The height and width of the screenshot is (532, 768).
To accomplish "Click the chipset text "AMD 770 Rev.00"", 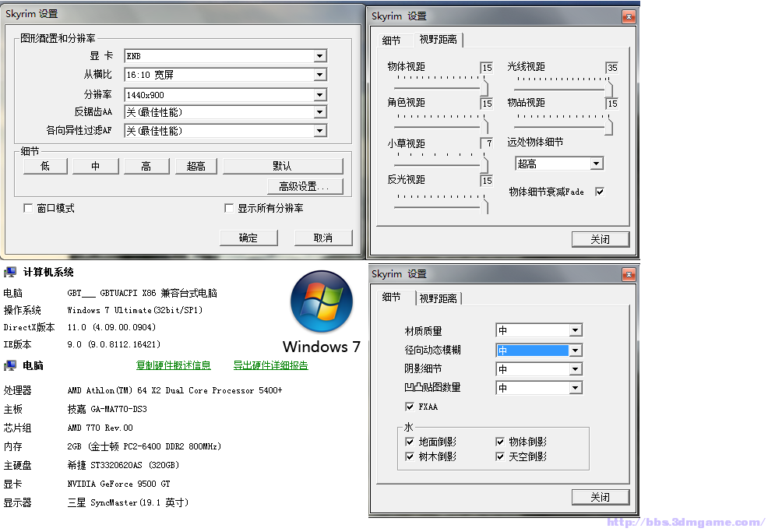I will click(100, 428).
